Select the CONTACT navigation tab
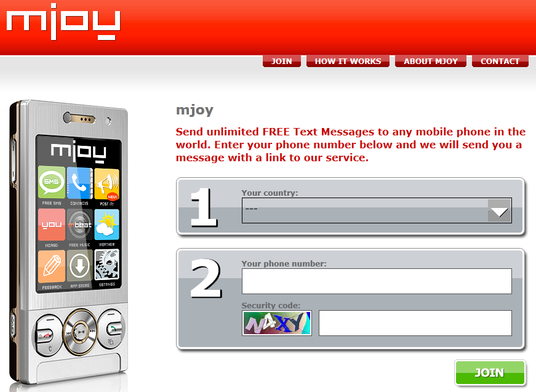 click(500, 61)
